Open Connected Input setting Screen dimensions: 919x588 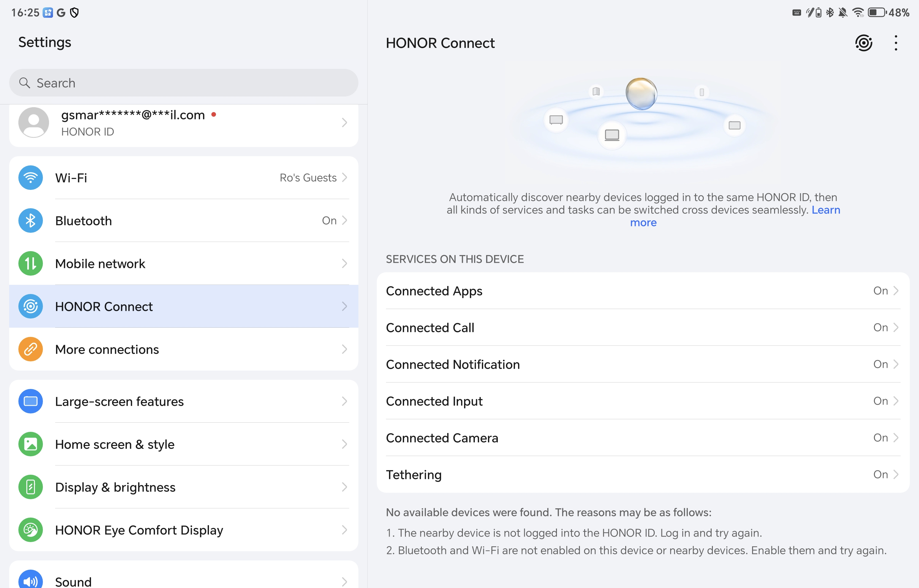pos(643,401)
